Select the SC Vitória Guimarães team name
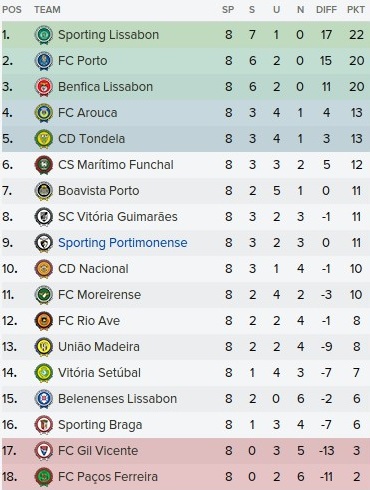Viewport: 370px width, 490px height. [118, 217]
